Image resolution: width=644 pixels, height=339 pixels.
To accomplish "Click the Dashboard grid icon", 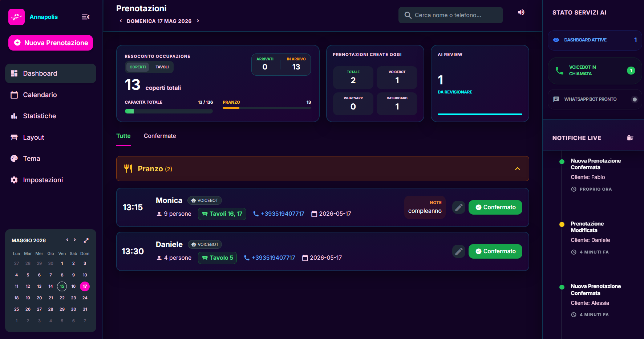I will (x=14, y=73).
